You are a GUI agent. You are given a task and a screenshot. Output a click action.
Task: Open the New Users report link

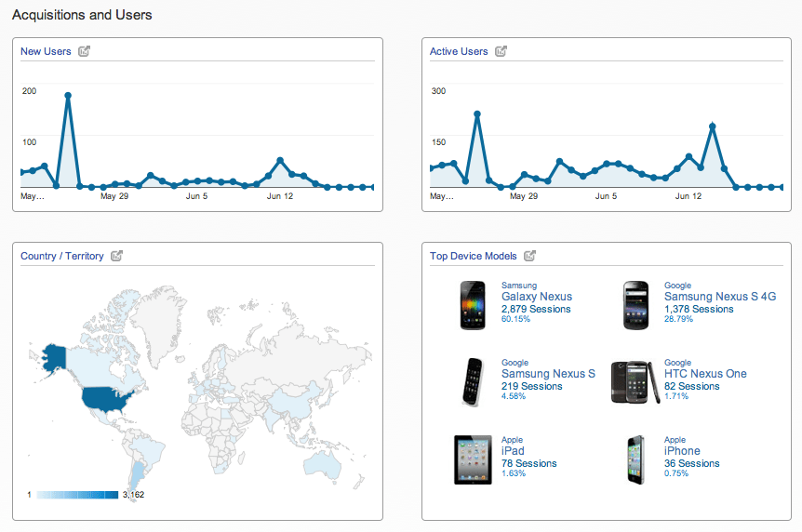[46, 52]
